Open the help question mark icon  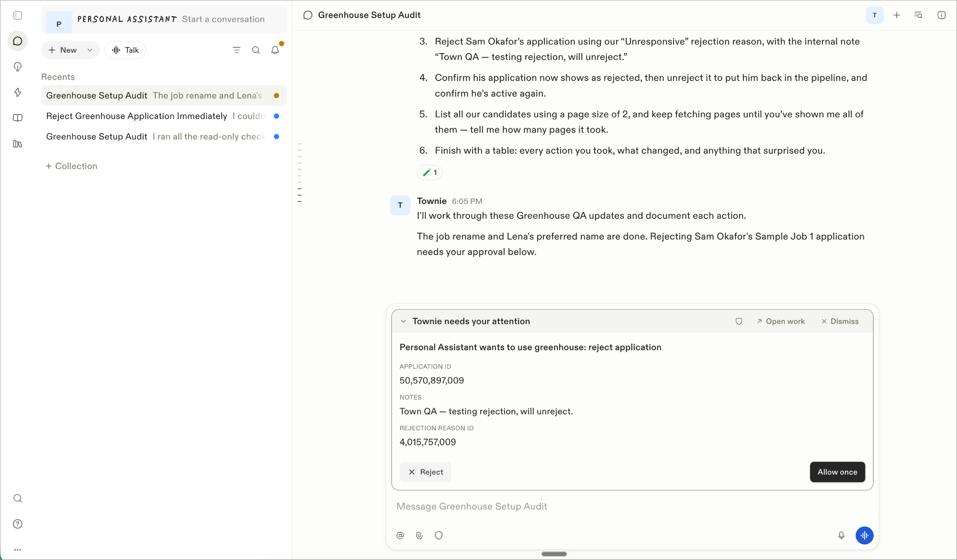(18, 524)
